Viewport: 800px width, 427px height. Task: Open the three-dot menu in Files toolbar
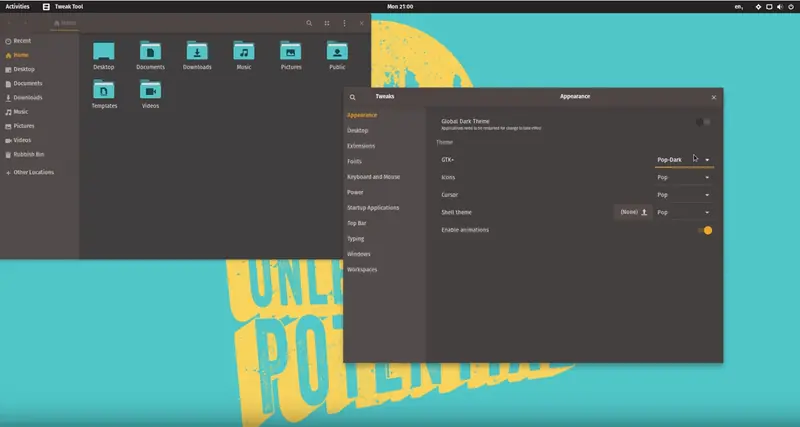344,23
